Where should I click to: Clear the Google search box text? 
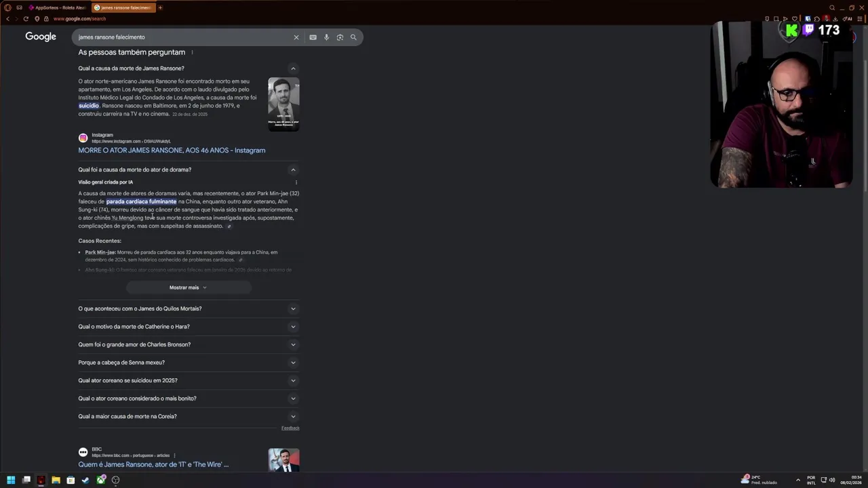pos(296,37)
